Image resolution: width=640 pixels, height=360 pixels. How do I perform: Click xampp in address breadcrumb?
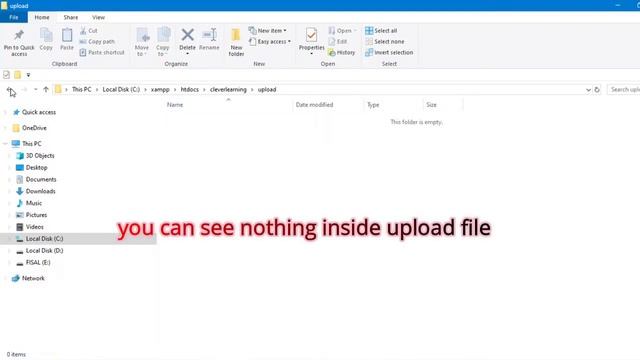160,89
